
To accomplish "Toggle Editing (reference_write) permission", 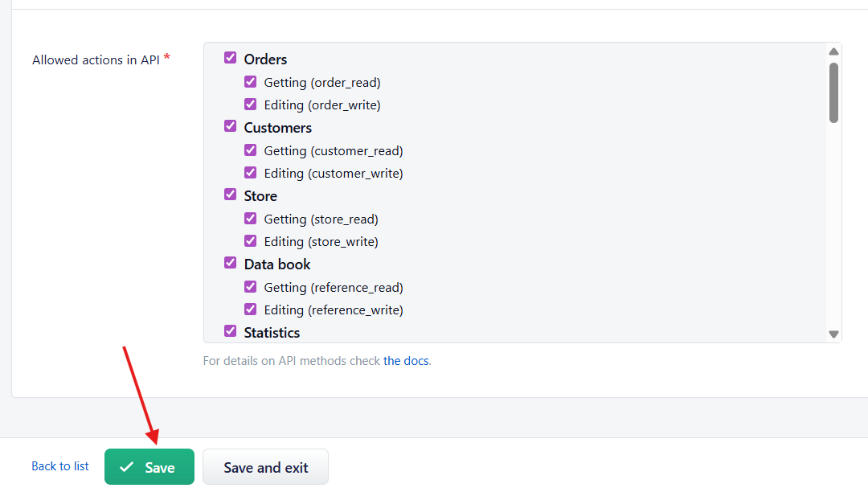I will (x=251, y=309).
